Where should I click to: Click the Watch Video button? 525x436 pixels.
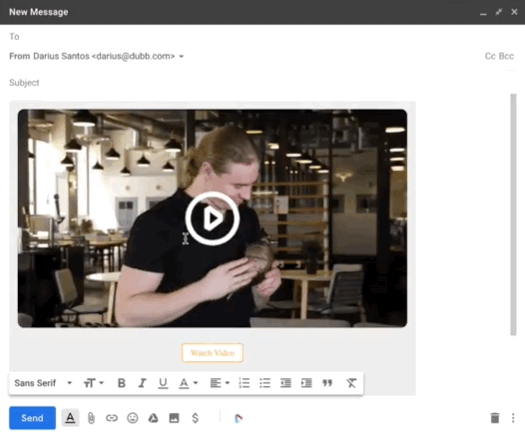[212, 353]
